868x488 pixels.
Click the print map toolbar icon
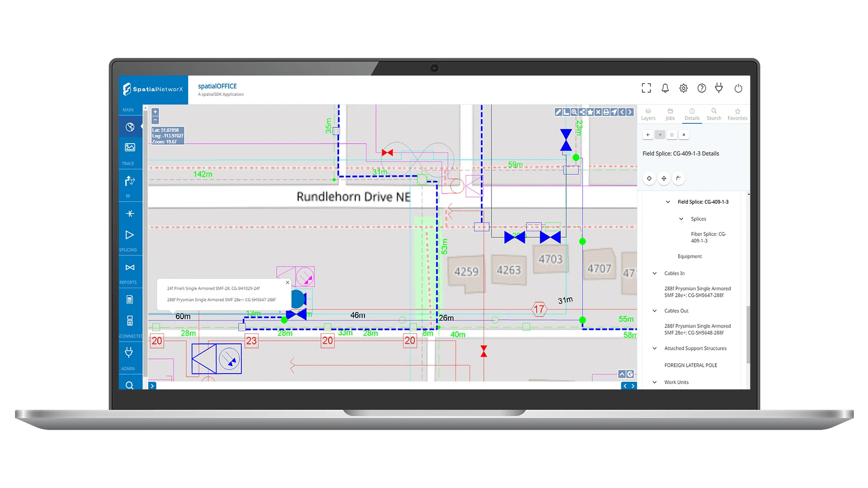(606, 112)
